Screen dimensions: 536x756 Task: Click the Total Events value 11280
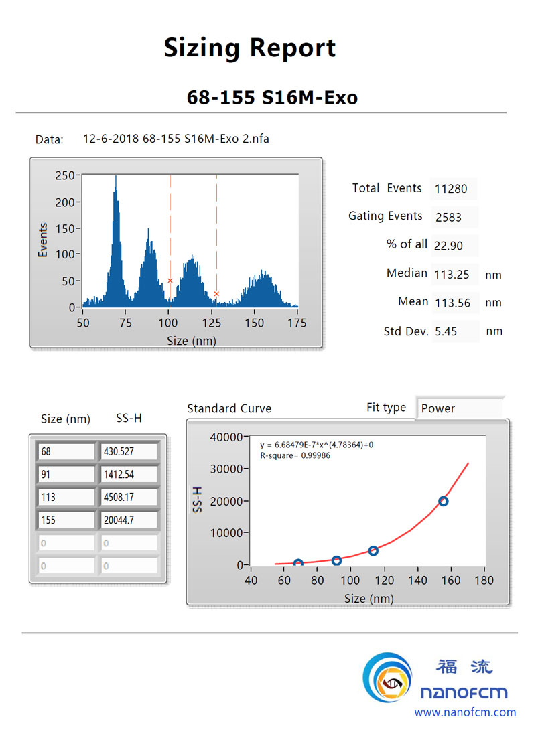[453, 189]
